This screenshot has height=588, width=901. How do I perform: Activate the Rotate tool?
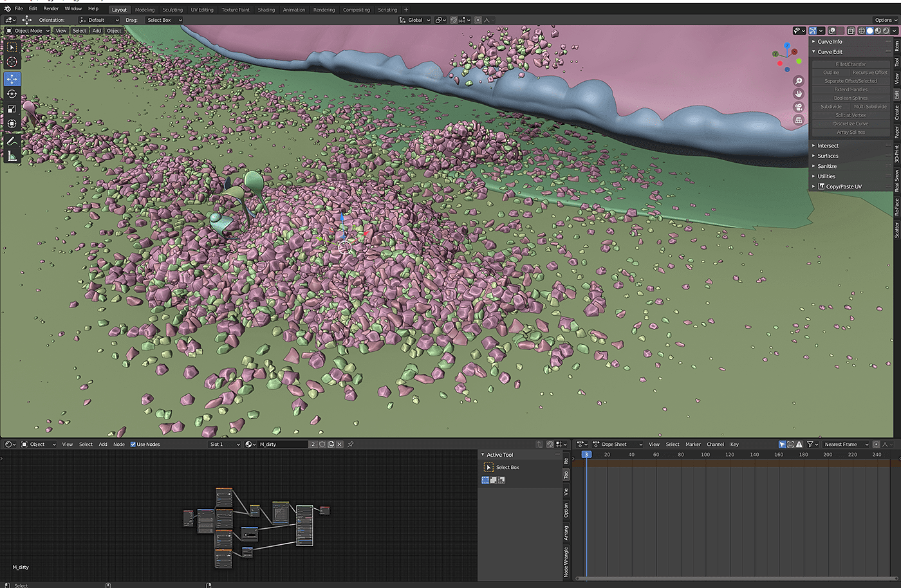[12, 94]
